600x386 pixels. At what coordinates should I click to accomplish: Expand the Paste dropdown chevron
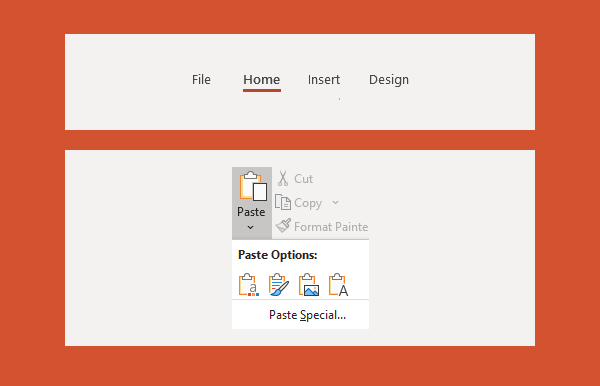(x=251, y=227)
